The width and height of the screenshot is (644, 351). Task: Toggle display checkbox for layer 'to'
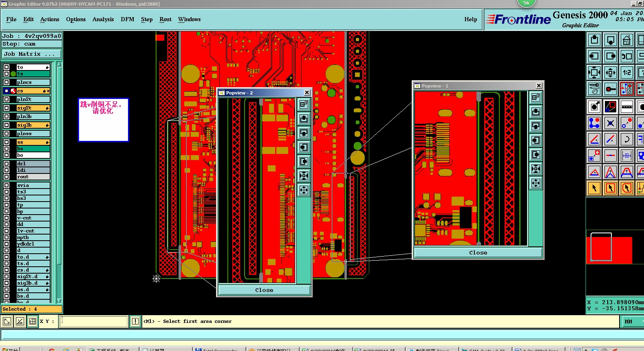(x=7, y=67)
